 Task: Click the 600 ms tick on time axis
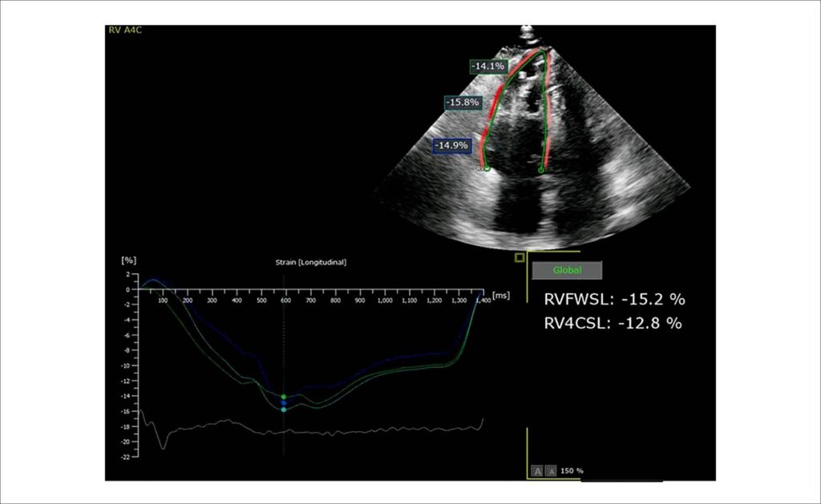point(286,300)
